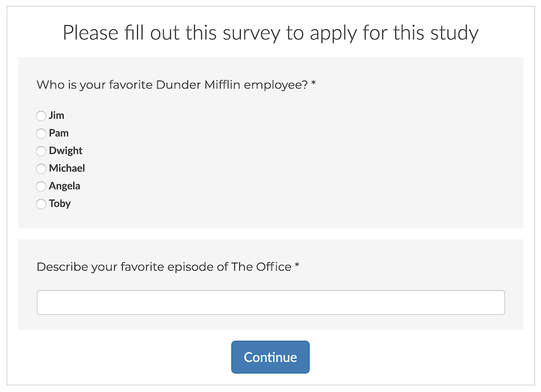Click the Pam label text

pyautogui.click(x=59, y=133)
